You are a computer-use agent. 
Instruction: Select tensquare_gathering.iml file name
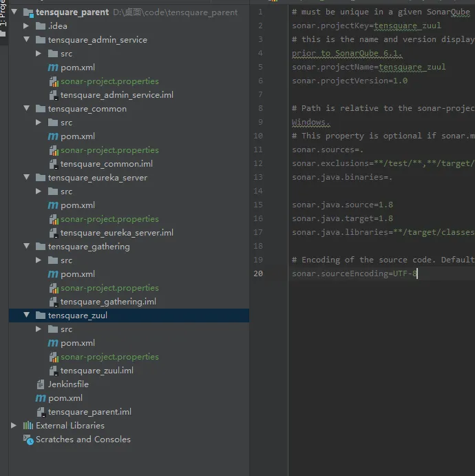click(108, 302)
